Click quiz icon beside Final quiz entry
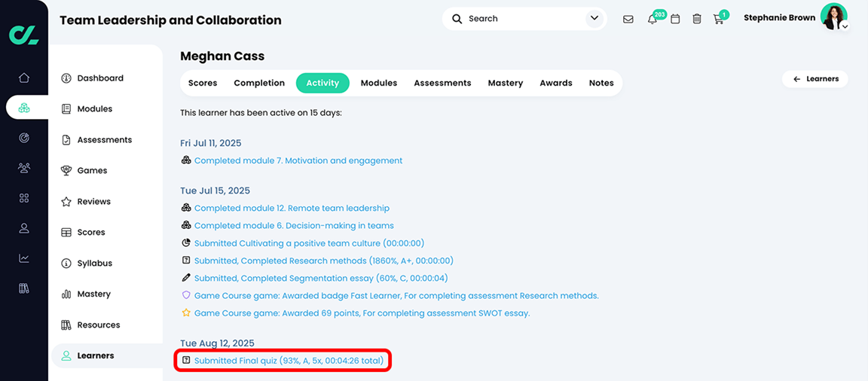This screenshot has width=868, height=381. click(x=186, y=361)
